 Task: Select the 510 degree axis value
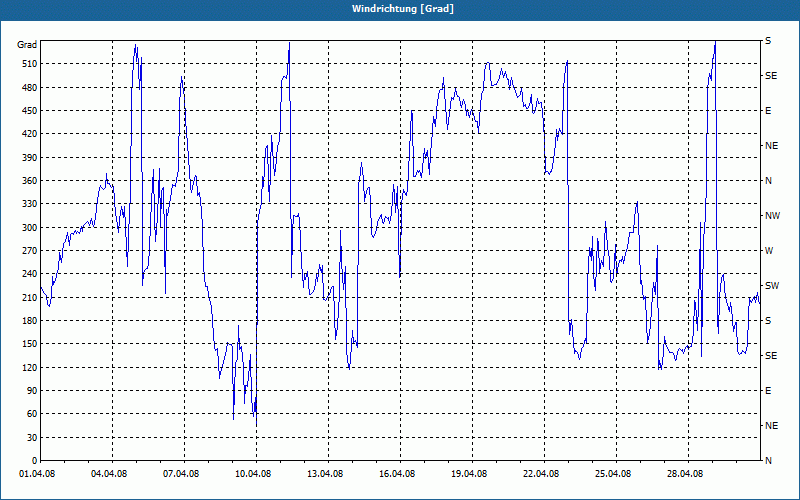coord(30,64)
